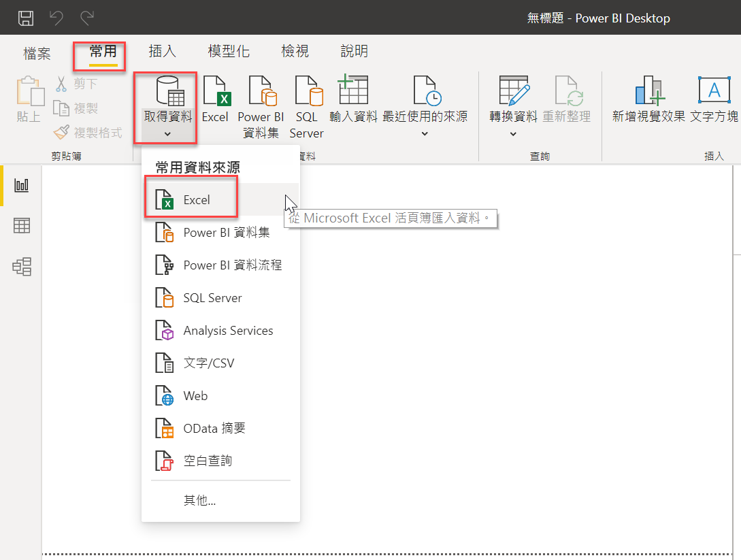Open the Data table view sidebar icon
Image resolution: width=741 pixels, height=560 pixels.
click(x=21, y=226)
